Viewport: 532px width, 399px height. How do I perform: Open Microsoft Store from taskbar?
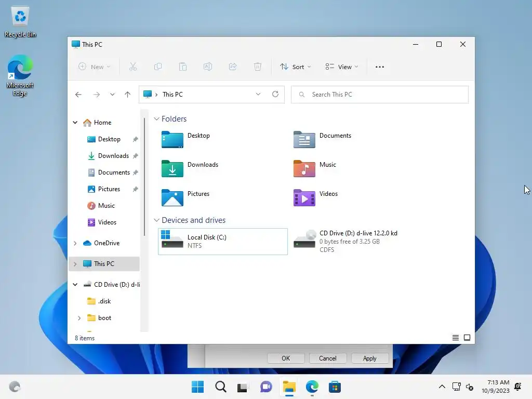point(335,387)
